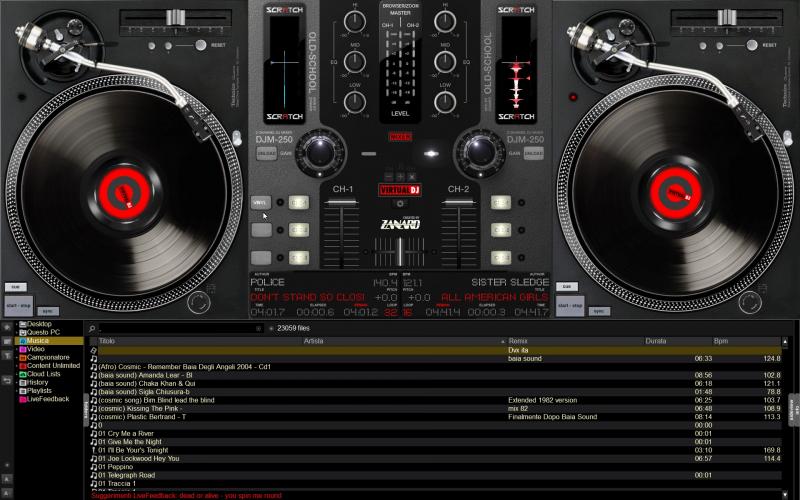This screenshot has height=500, width=800.
Task: Click the file icon beside Dvx ita row
Action: click(93, 351)
